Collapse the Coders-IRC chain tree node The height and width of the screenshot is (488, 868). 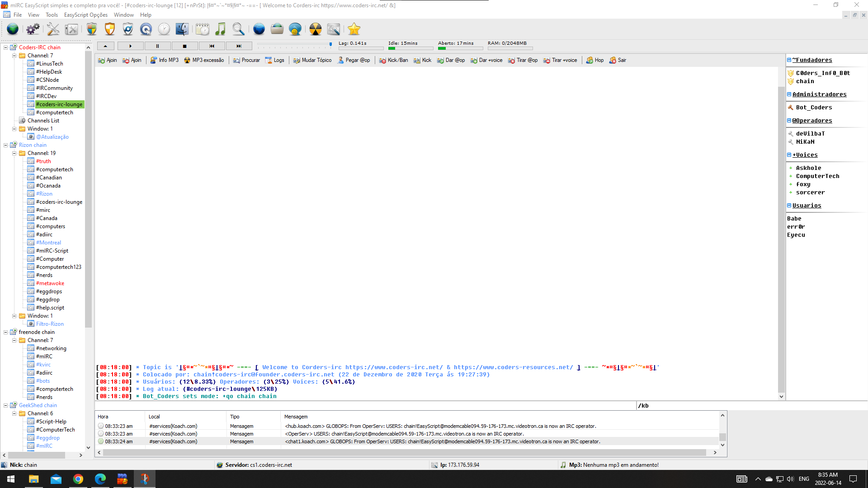tap(6, 47)
